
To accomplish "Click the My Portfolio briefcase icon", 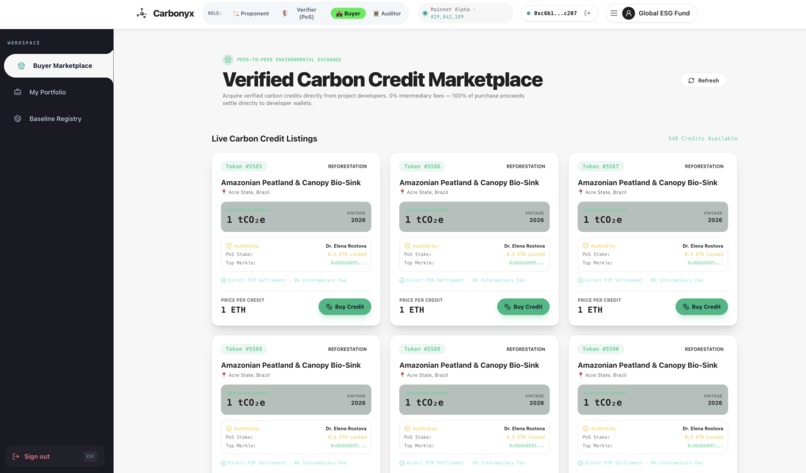I will click(17, 92).
